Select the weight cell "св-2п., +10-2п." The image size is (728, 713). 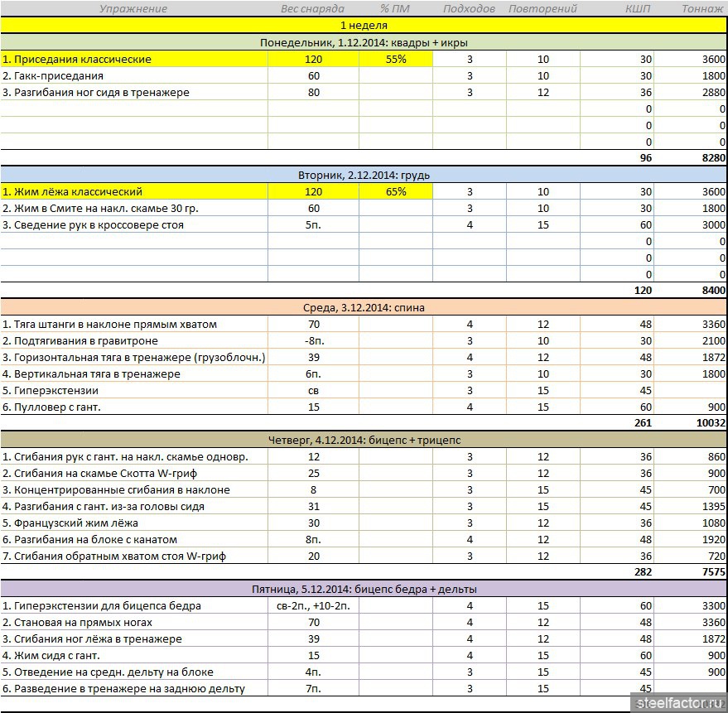point(313,606)
